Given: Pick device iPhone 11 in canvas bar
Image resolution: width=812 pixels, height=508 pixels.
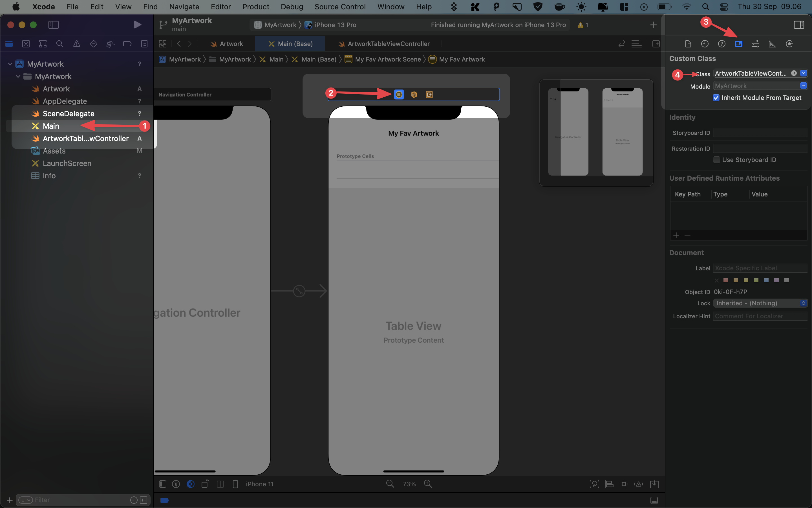Looking at the screenshot, I should click(x=259, y=484).
